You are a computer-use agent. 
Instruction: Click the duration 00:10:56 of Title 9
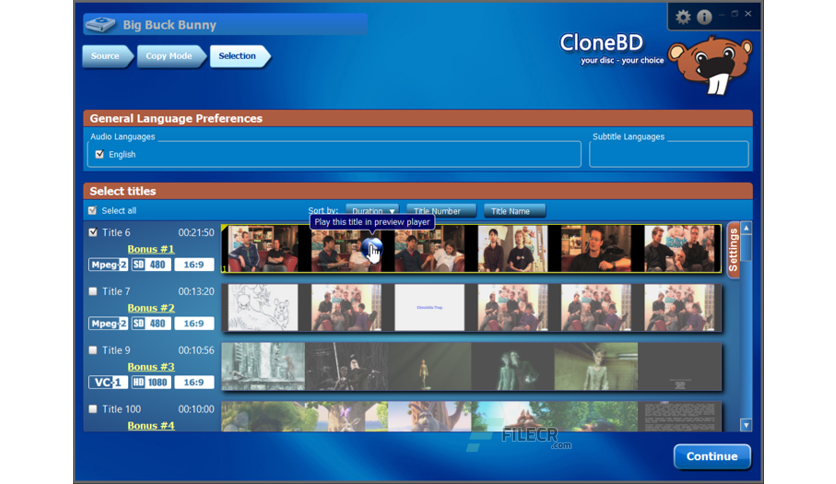196,350
